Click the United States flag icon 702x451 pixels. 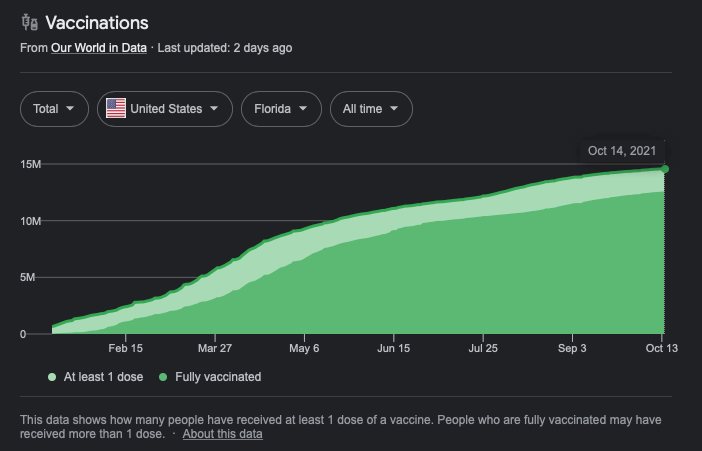[116, 109]
